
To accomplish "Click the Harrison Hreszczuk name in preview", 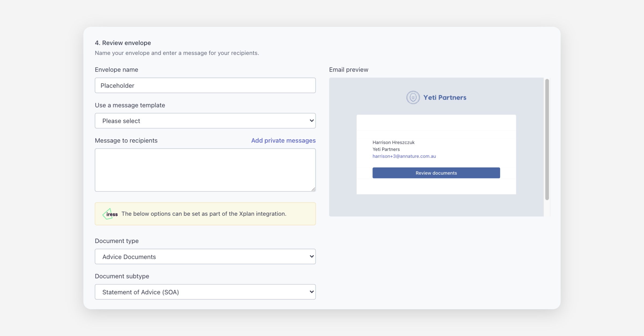I will coord(393,142).
